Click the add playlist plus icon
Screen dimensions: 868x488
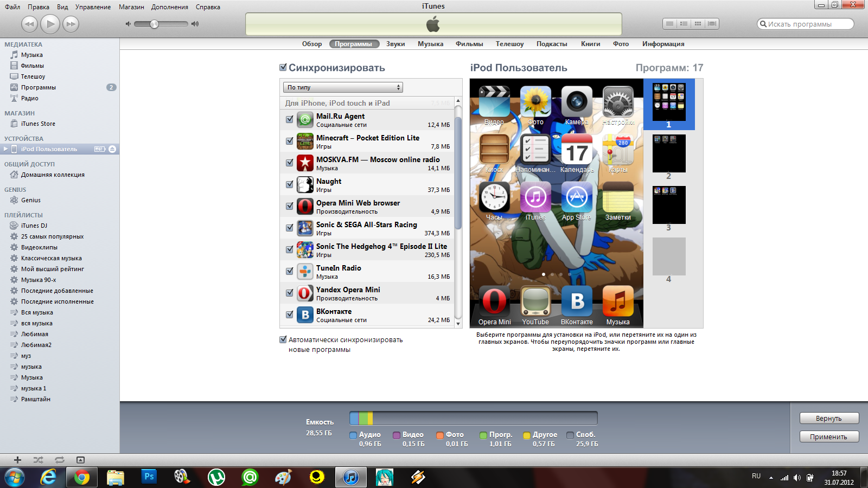pos(17,460)
